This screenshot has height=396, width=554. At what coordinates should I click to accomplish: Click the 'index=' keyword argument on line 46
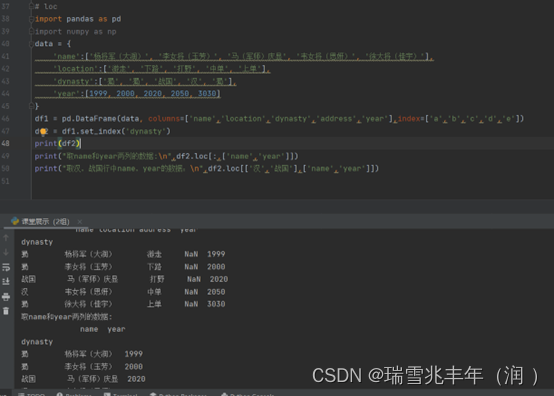tap(411, 119)
